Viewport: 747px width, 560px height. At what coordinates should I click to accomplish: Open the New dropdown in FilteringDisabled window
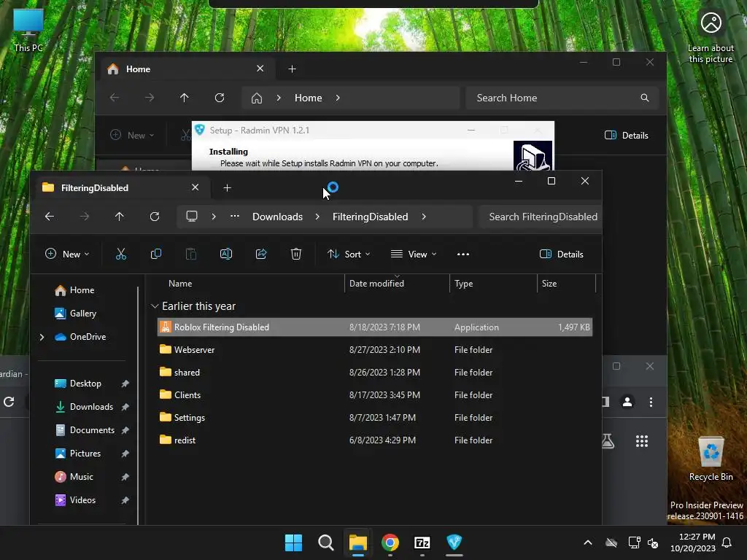67,254
